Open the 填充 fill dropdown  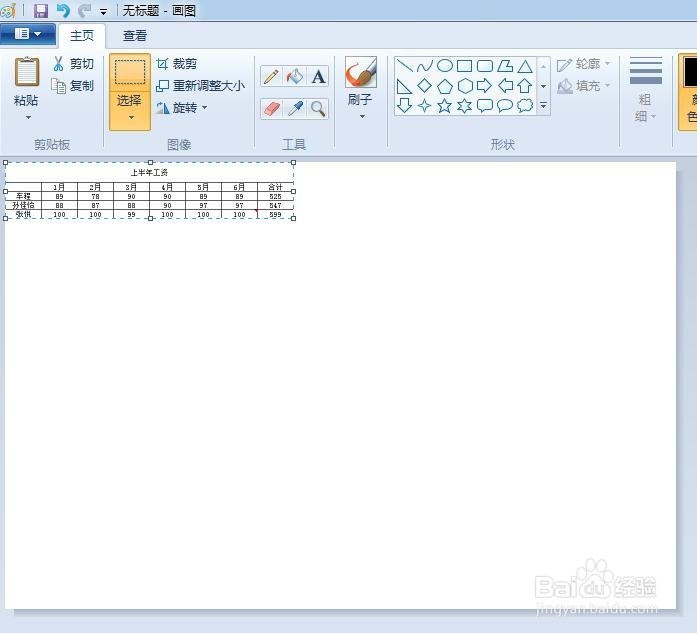(583, 85)
